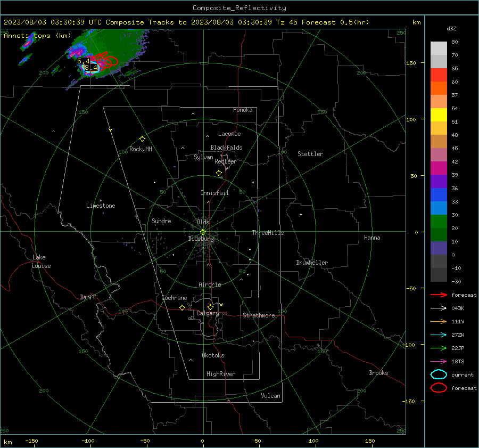Click the HighRiver city label
Image resolution: width=479 pixels, height=448 pixels.
click(x=221, y=374)
